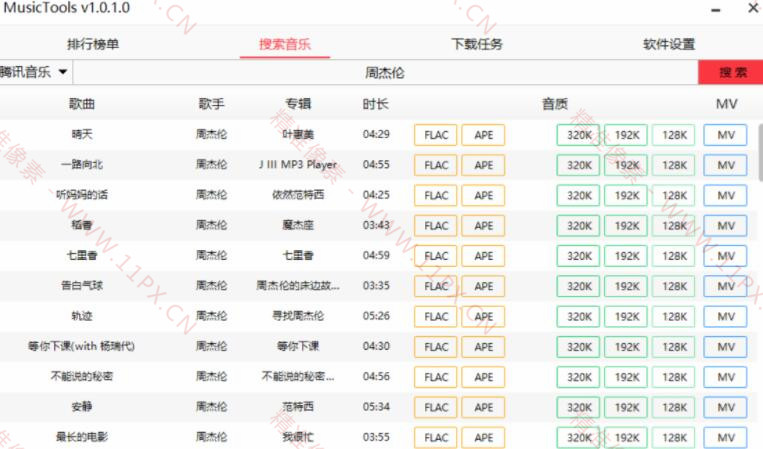Click the album name J III MP3 Player
The image size is (763, 449).
298,164
